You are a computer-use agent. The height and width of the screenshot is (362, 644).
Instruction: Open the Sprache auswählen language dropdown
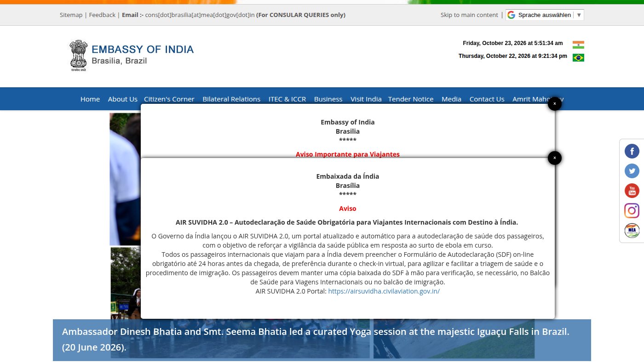tap(545, 15)
